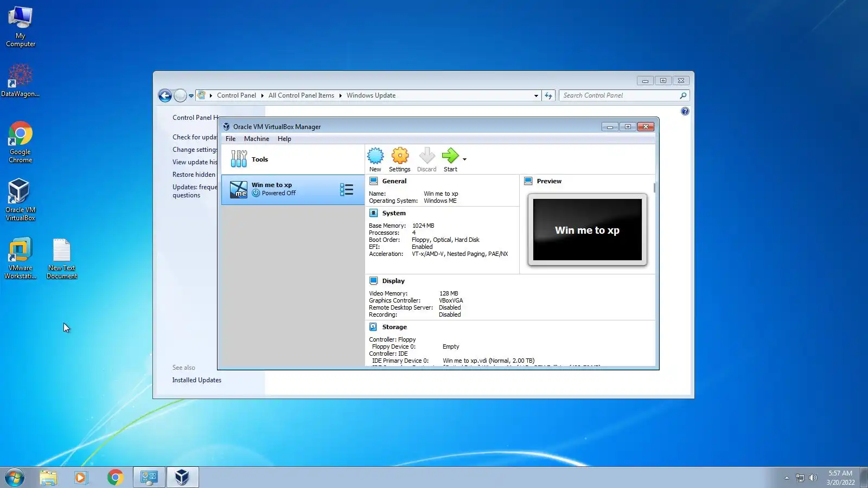The height and width of the screenshot is (488, 868).
Task: Click Graphics Controller value VBoxVGA
Action: [x=451, y=300]
